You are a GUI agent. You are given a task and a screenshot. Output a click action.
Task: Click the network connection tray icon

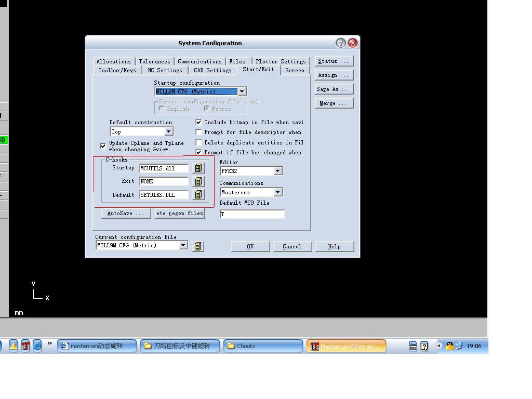click(x=459, y=346)
